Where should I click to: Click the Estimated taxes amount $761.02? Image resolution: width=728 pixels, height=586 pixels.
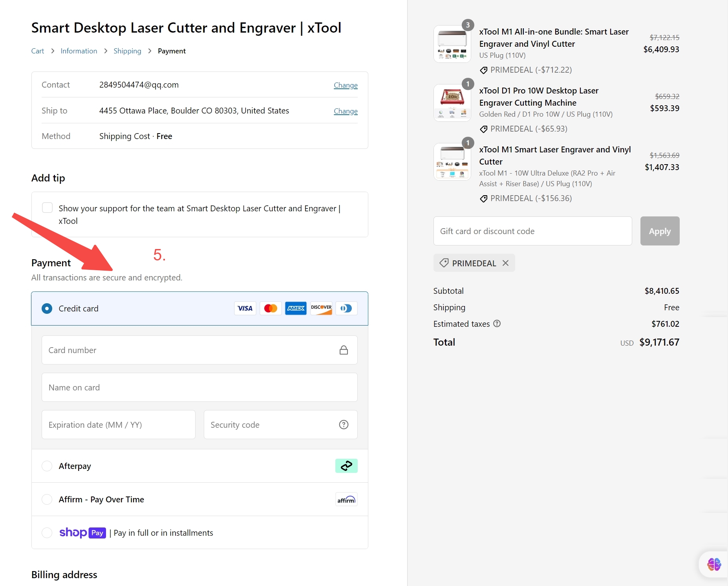tap(665, 324)
